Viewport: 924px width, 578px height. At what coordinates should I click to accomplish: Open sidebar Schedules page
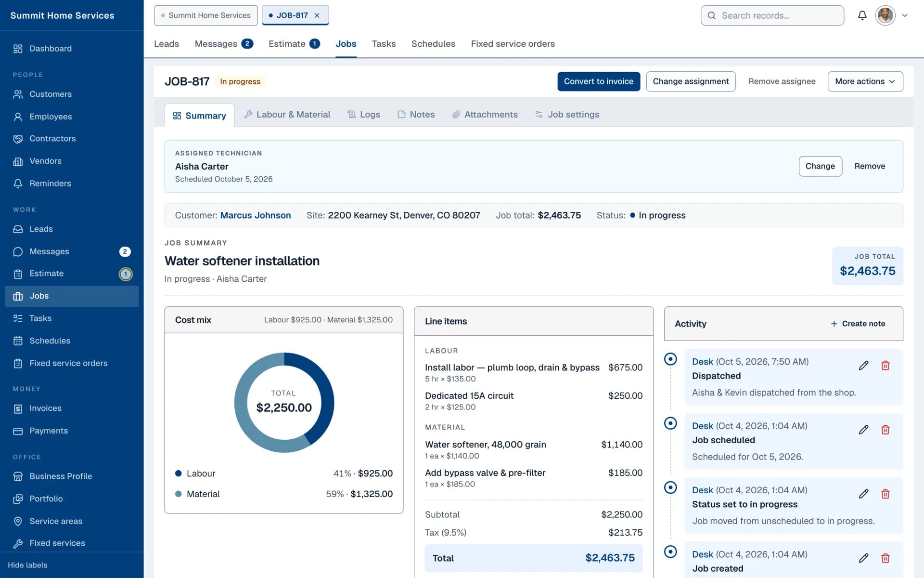(x=72, y=341)
